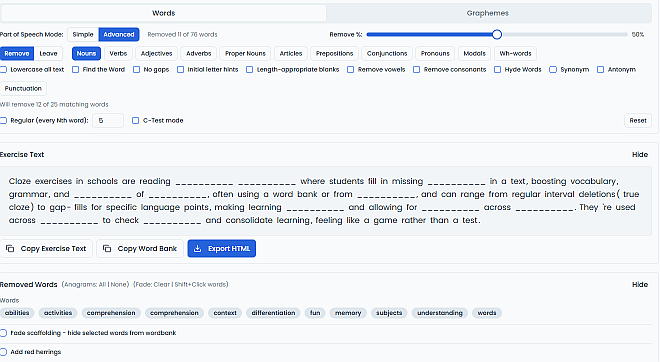Toggle the Articles filter
This screenshot has height=362, width=660.
coord(291,53)
